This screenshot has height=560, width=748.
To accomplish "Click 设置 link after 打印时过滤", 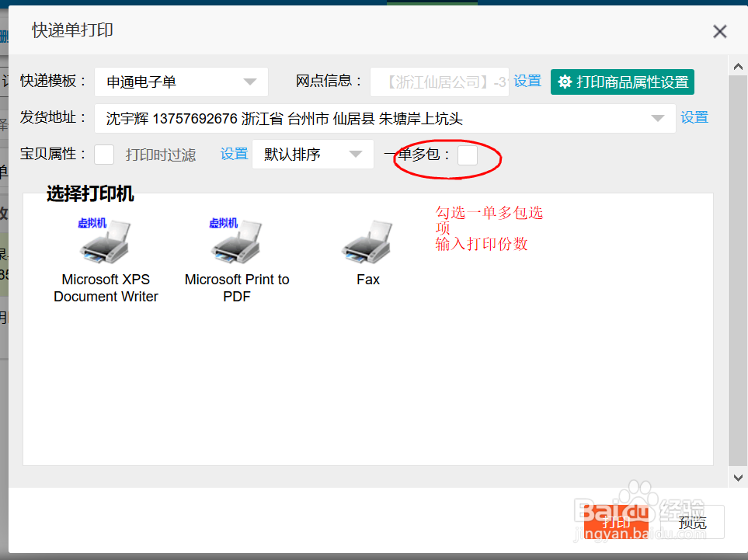I will click(x=235, y=154).
